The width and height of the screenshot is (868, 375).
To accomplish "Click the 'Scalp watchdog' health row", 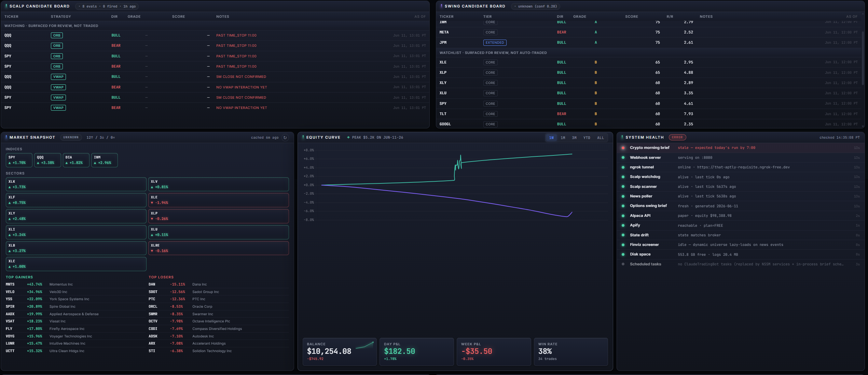I will (740, 177).
